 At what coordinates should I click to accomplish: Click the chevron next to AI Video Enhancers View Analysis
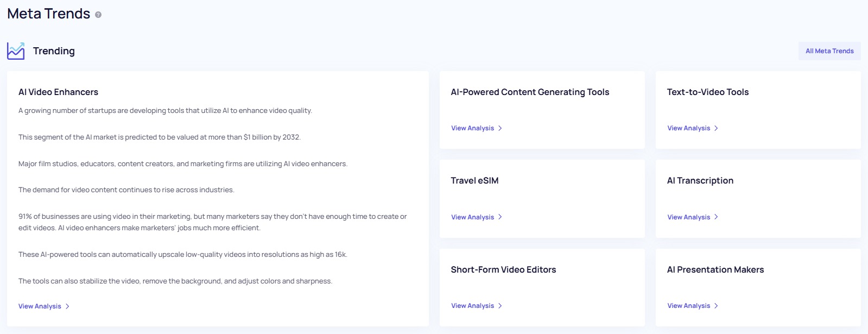tap(67, 306)
